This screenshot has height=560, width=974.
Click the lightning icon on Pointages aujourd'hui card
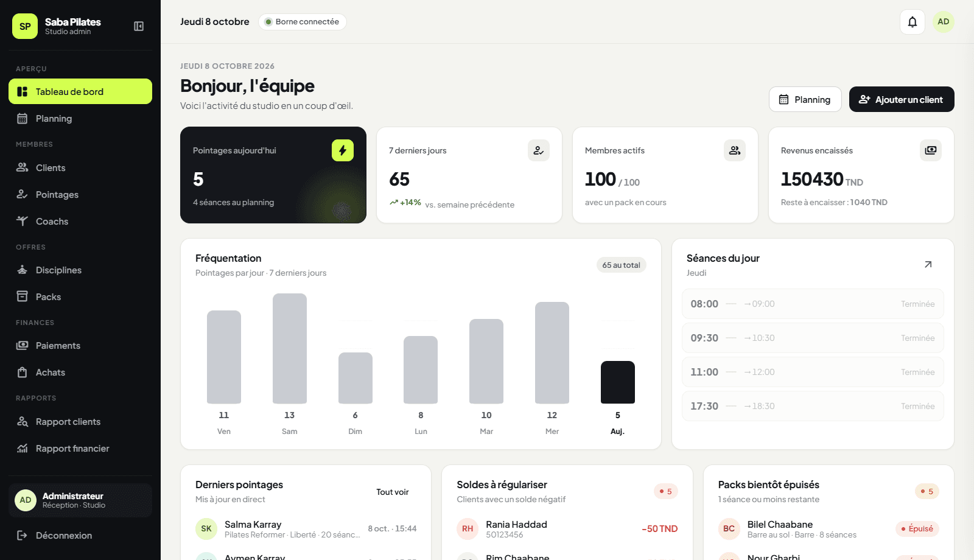tap(343, 150)
